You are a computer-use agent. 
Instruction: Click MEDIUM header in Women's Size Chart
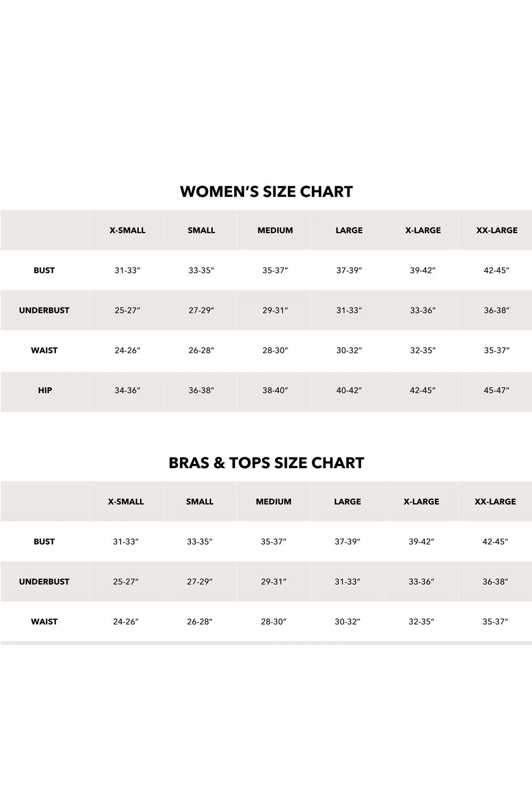[x=275, y=230]
